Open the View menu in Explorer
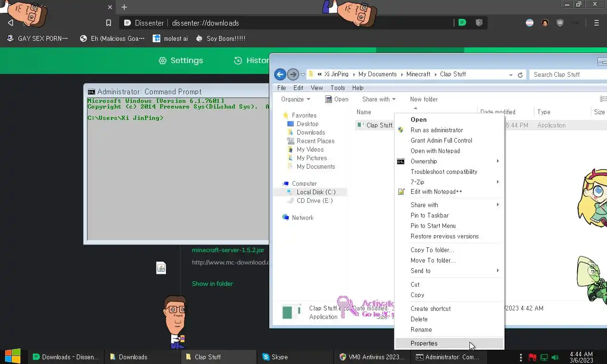 [x=317, y=88]
